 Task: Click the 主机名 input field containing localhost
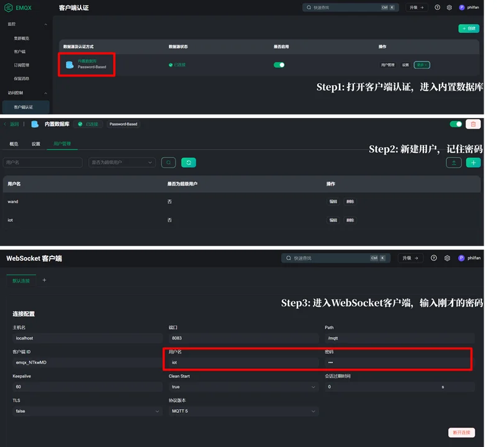click(x=87, y=338)
